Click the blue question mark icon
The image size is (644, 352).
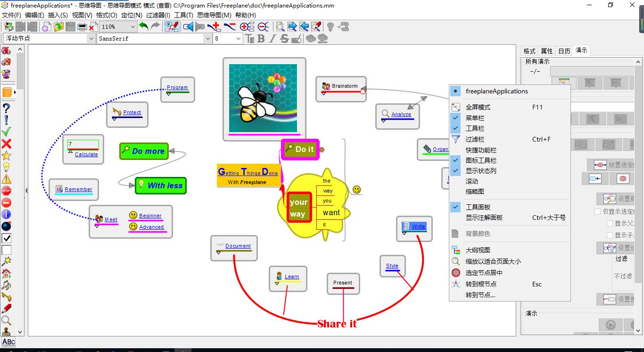click(x=6, y=109)
